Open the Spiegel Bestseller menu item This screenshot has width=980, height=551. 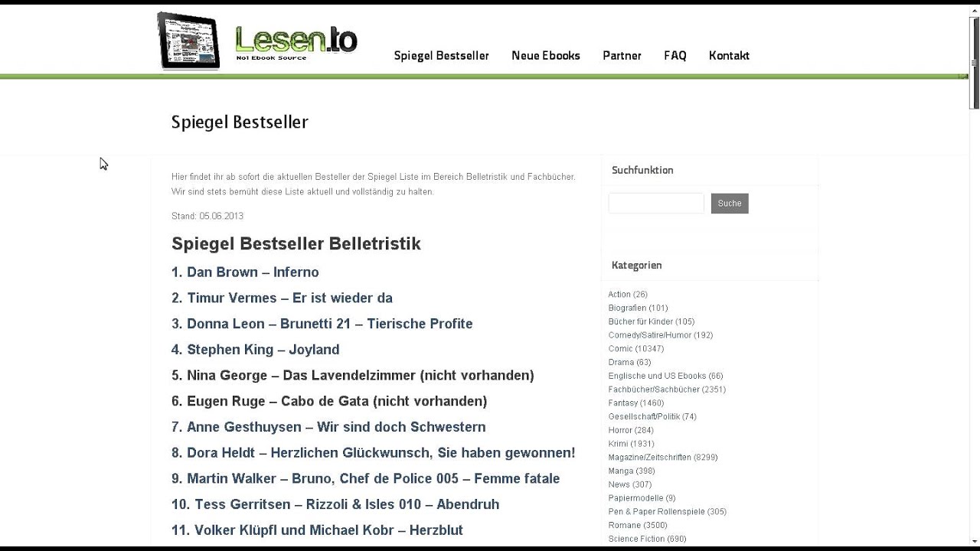[x=441, y=56]
